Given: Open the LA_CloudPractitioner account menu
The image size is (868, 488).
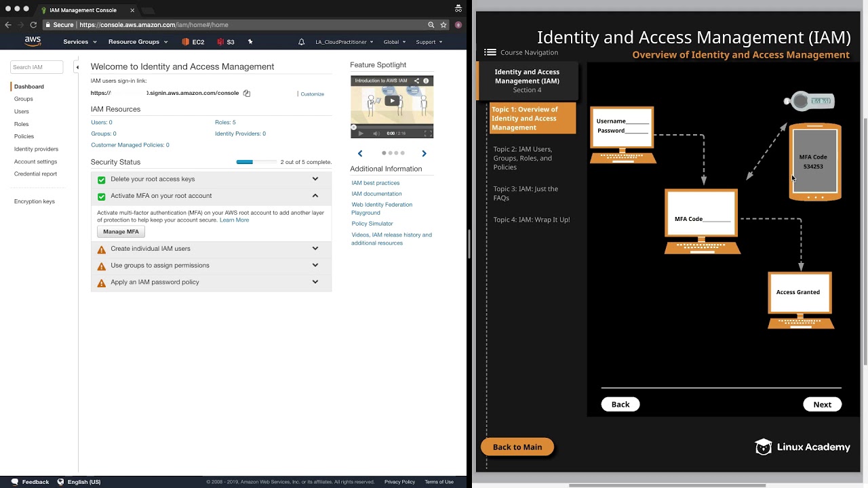Looking at the screenshot, I should click(x=344, y=42).
